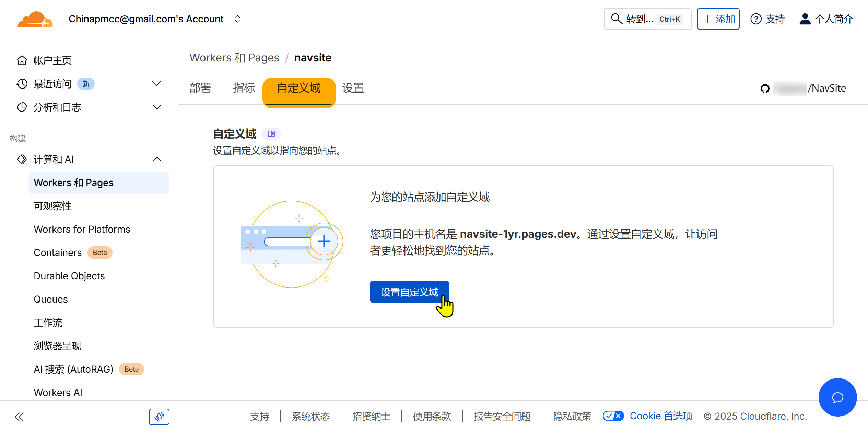Click the GitHub NavSite repository icon

(x=765, y=89)
